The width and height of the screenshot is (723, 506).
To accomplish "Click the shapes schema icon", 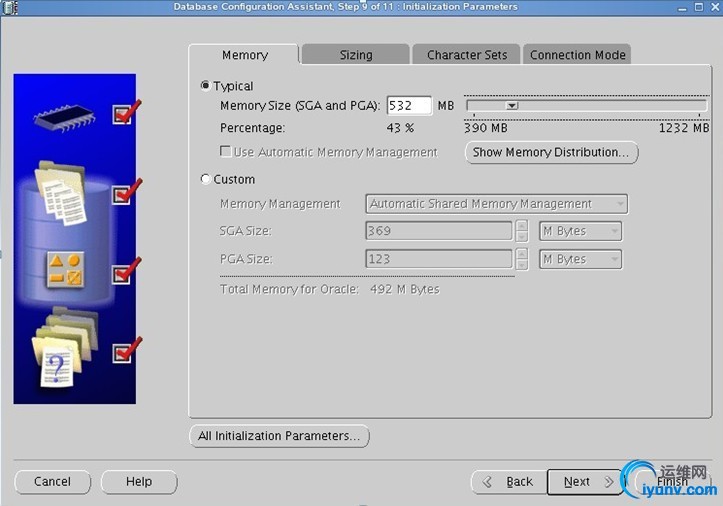I will 65,270.
